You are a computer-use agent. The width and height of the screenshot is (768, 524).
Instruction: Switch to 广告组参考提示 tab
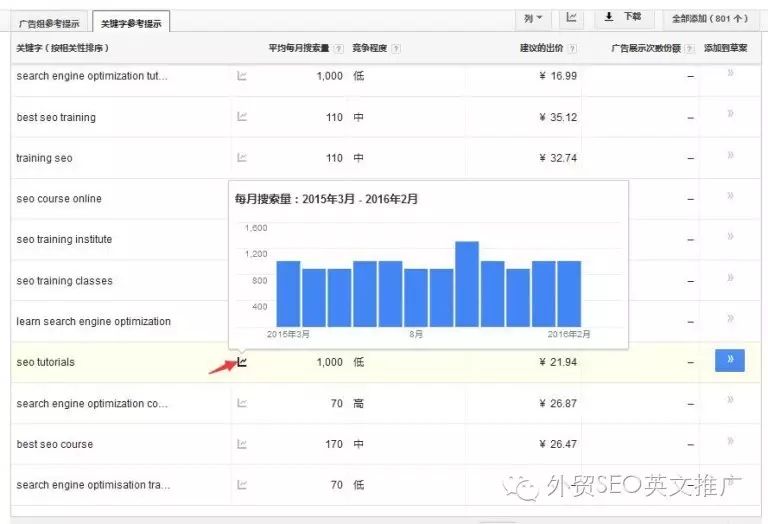pos(49,23)
